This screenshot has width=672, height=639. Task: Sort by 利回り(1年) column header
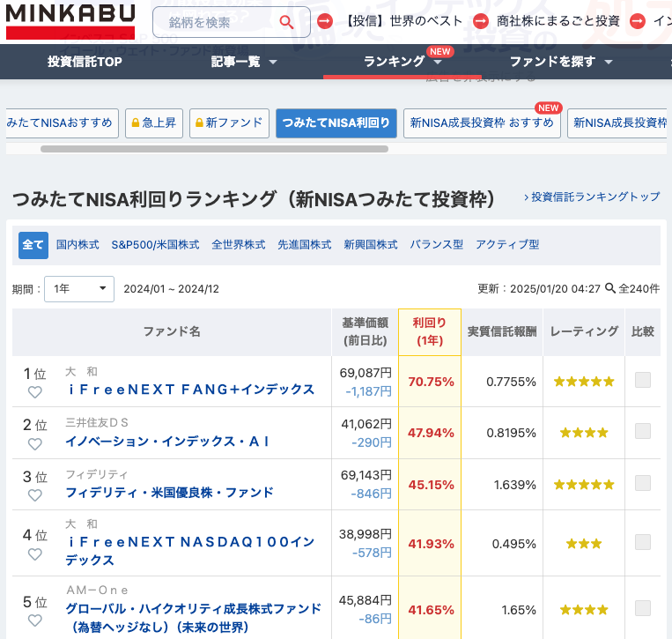[x=430, y=332]
